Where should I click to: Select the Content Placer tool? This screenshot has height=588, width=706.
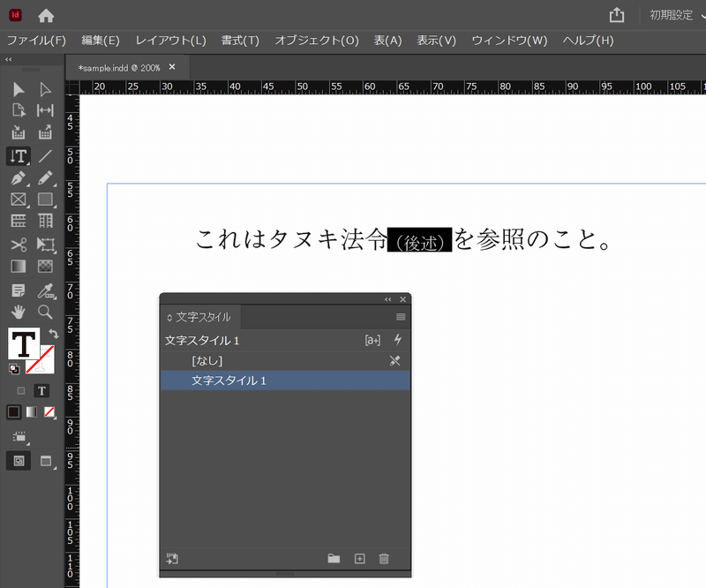(45, 132)
